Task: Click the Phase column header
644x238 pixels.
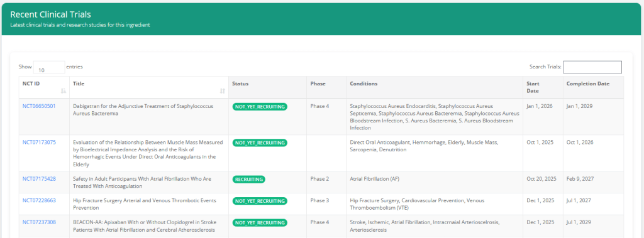Action: click(326, 87)
